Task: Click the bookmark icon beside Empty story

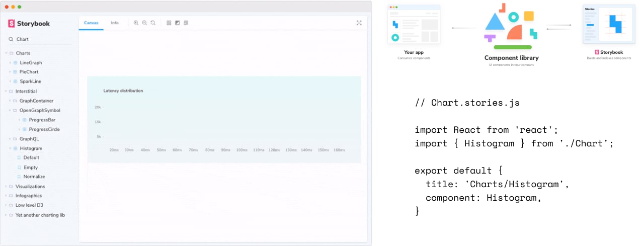Action: click(x=19, y=168)
